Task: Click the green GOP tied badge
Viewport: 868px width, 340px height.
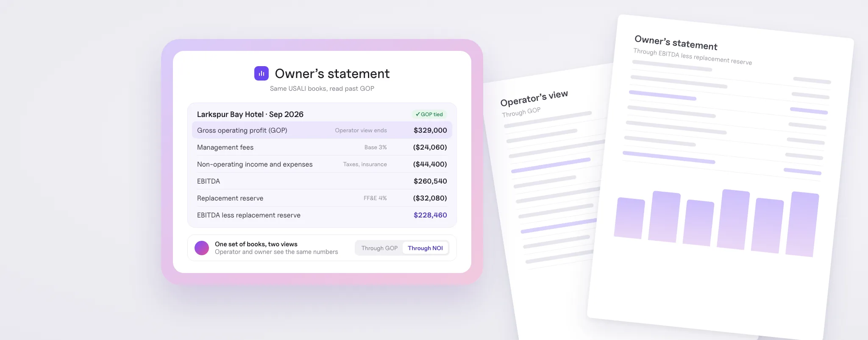Action: (x=429, y=114)
